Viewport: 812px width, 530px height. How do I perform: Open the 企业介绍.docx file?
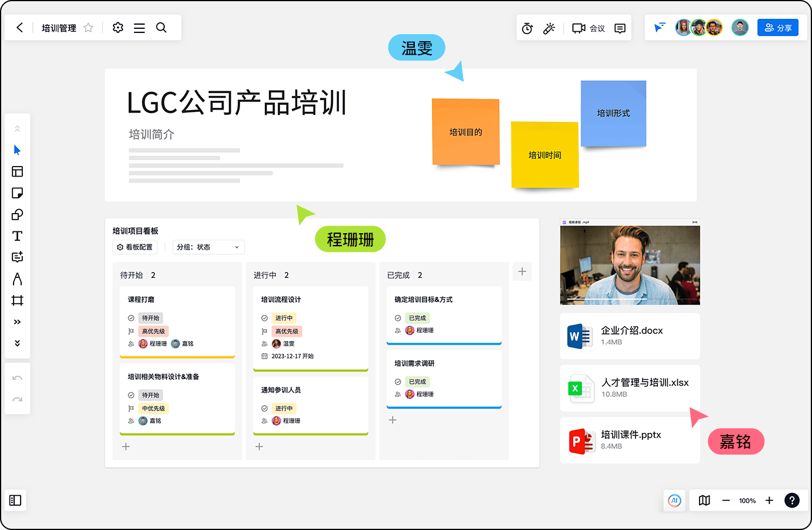[x=630, y=336]
